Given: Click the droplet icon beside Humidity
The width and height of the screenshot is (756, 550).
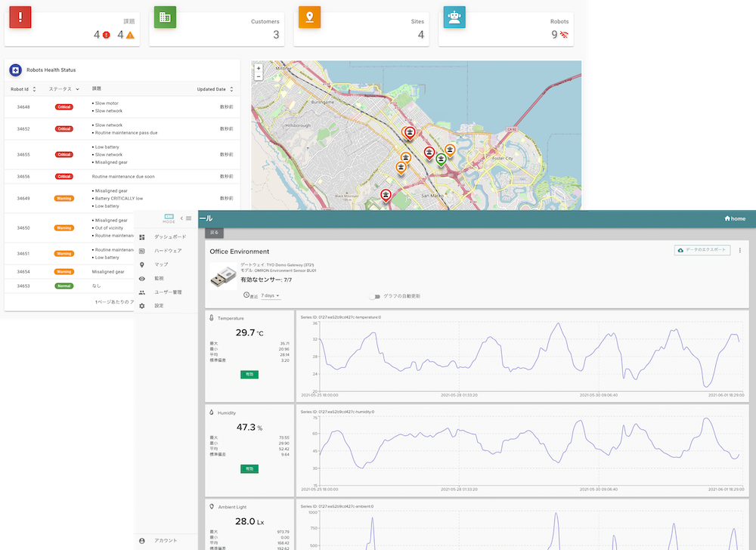Looking at the screenshot, I should click(x=211, y=412).
